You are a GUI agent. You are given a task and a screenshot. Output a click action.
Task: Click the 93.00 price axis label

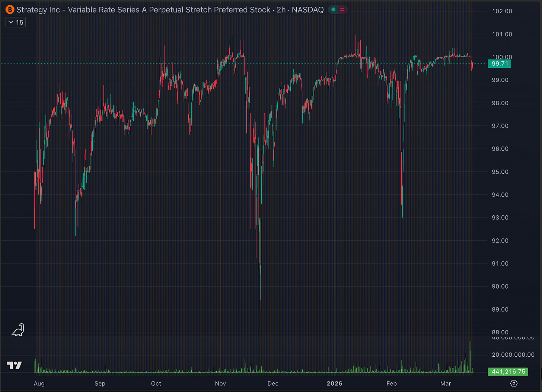click(x=500, y=218)
